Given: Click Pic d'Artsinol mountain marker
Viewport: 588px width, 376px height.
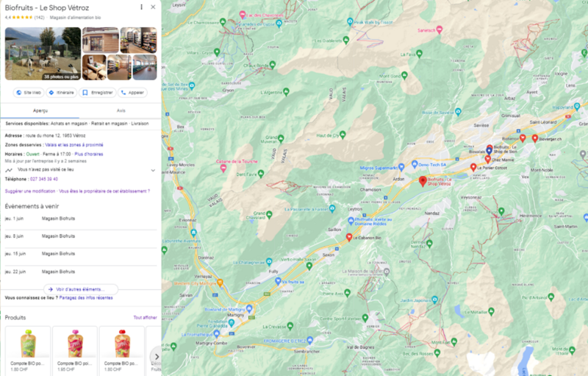Looking at the screenshot, I should pos(551,297).
